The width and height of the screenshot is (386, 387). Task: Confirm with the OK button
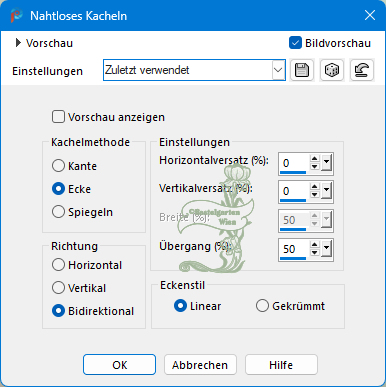coord(119,365)
